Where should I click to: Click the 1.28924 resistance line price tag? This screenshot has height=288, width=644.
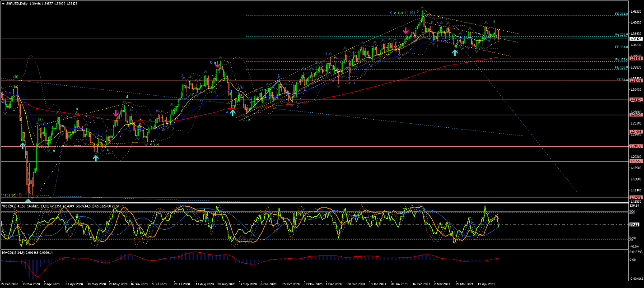pyautogui.click(x=636, y=100)
